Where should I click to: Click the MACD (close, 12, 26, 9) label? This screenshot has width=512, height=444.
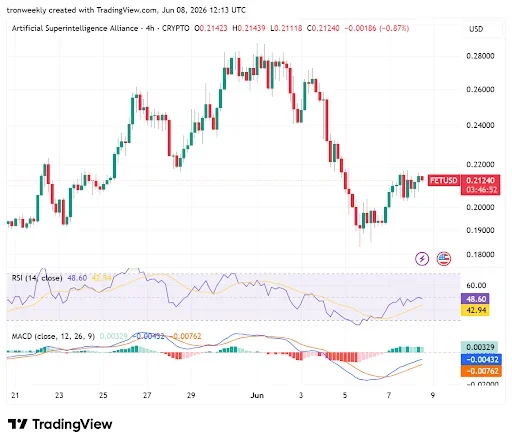click(x=53, y=336)
